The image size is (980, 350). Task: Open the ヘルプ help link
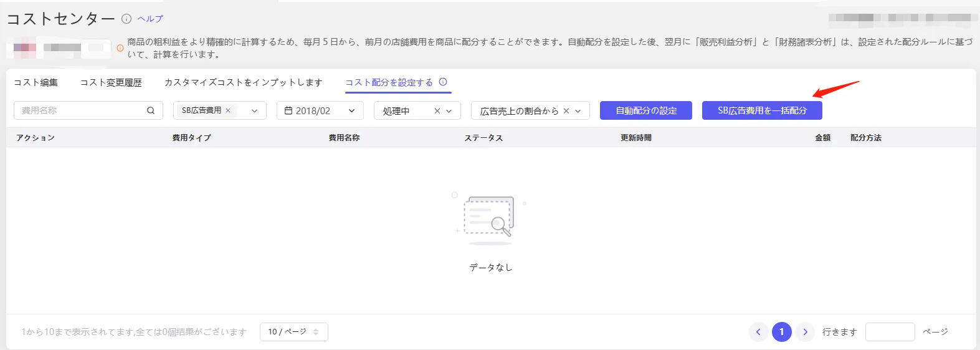150,19
